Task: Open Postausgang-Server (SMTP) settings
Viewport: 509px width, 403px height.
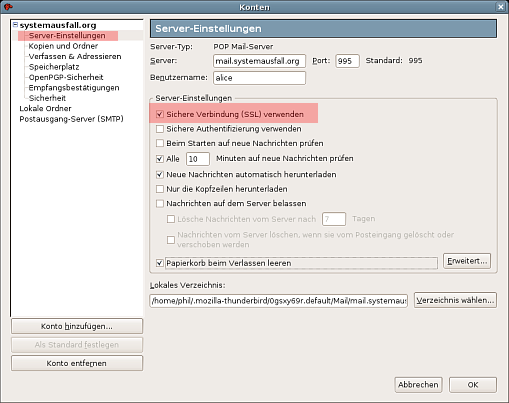Action: point(71,119)
